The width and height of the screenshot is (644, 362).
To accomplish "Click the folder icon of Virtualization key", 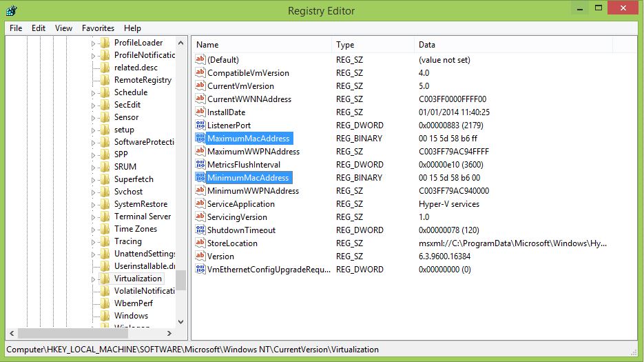I will (x=105, y=279).
